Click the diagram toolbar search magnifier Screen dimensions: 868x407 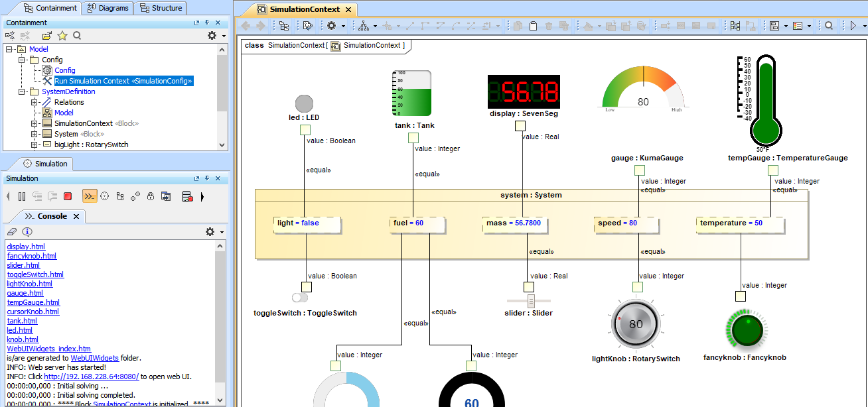pos(829,26)
